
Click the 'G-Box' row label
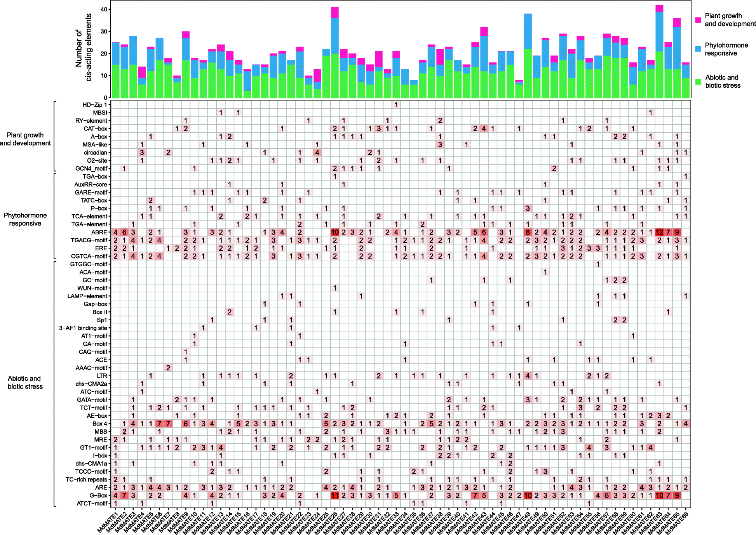point(98,495)
